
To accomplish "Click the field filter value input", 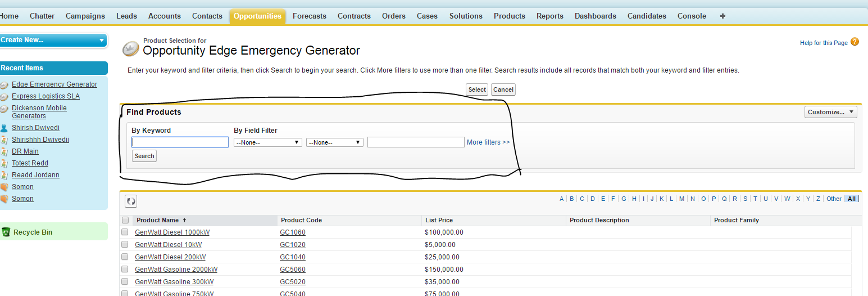I will (416, 142).
